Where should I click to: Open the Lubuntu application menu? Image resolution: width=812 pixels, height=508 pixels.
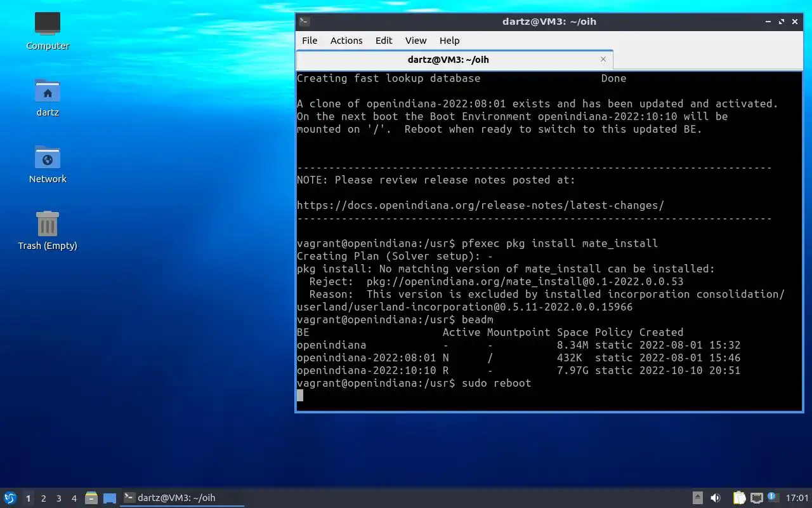tap(10, 498)
